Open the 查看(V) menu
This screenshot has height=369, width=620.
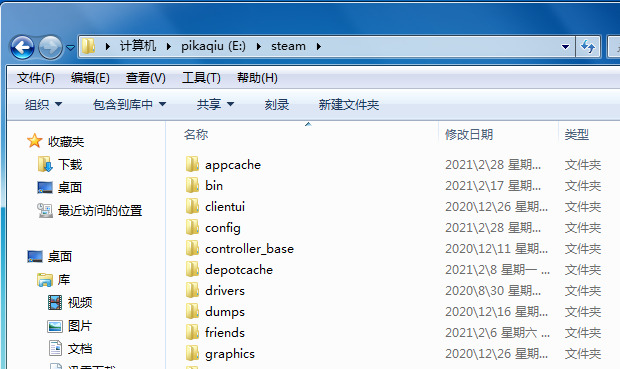click(x=146, y=78)
